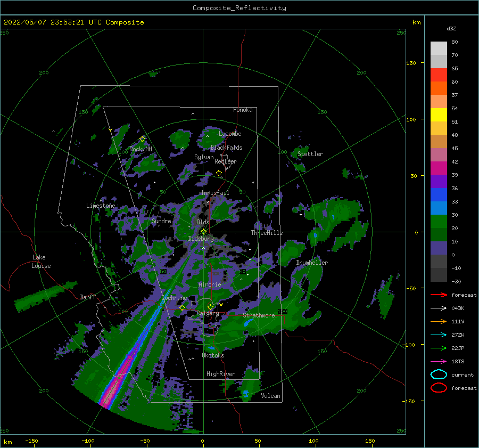Image resolution: width=479 pixels, height=448 pixels.
Task: Click the white 04DK arrow icon
Action: pos(439,308)
